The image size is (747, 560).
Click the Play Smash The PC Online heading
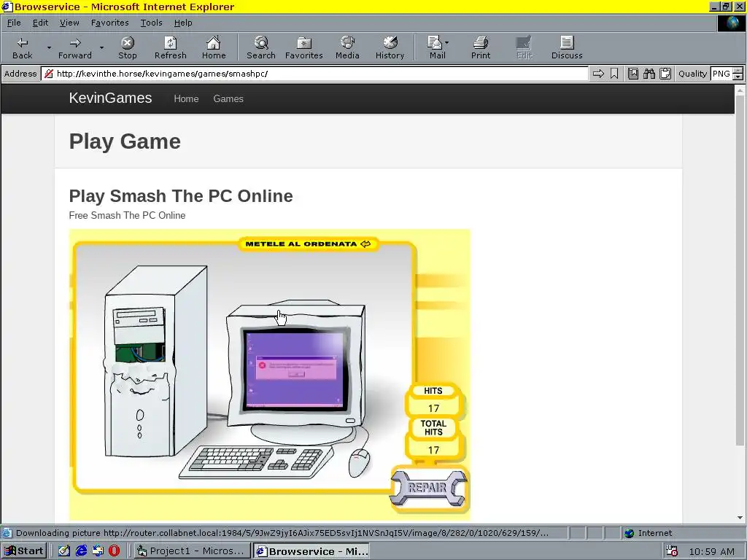click(181, 195)
